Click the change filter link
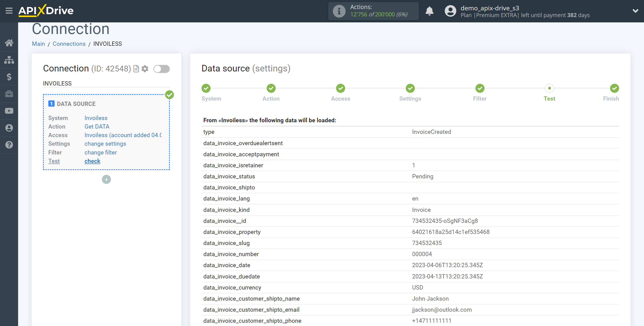The image size is (644, 326). click(101, 152)
